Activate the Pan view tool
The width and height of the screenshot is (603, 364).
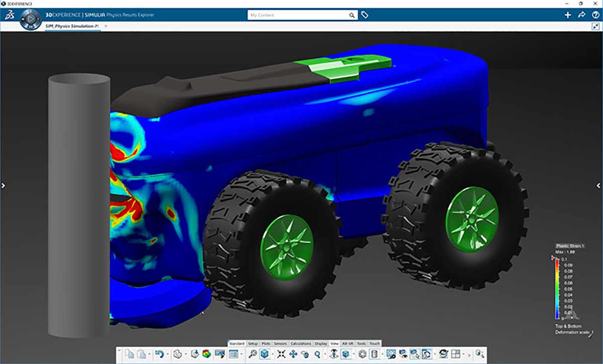coord(293,354)
